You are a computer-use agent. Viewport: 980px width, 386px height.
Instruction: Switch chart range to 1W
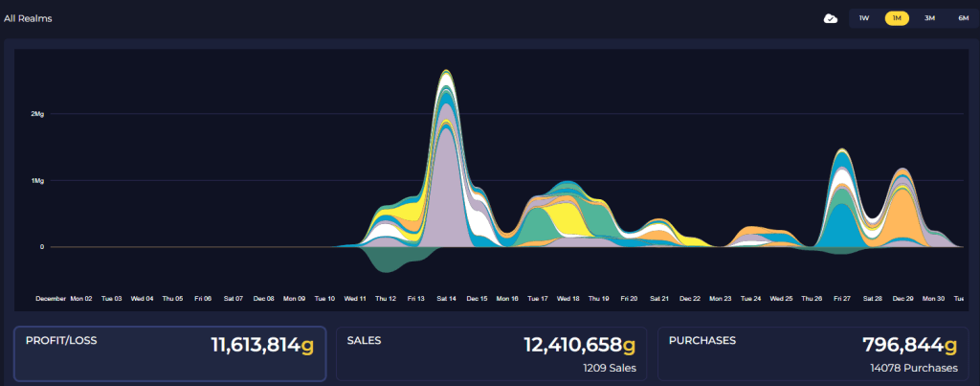[x=863, y=18]
